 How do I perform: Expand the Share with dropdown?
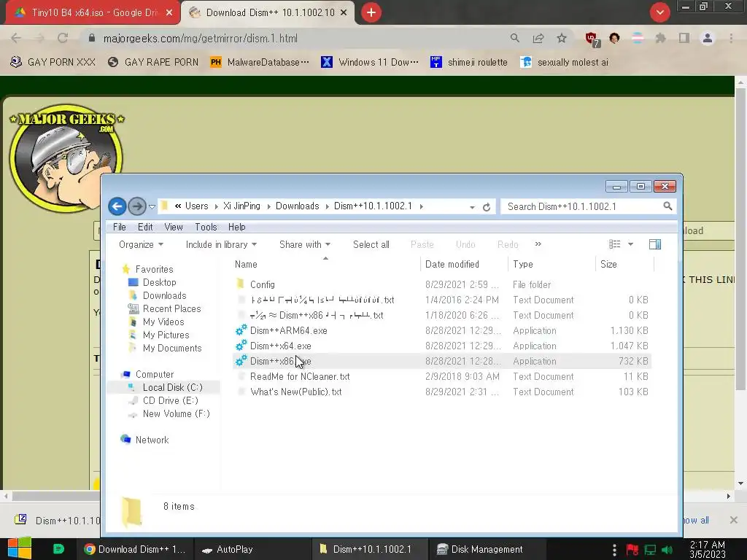pos(305,244)
